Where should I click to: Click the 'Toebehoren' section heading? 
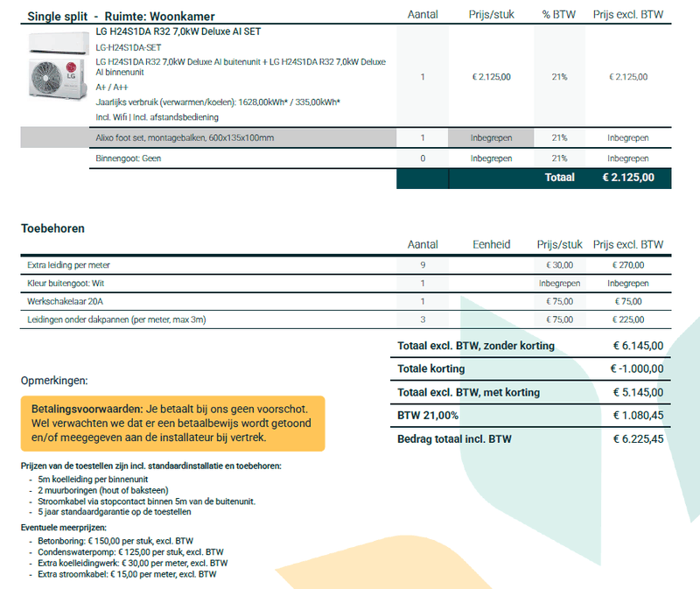tap(52, 228)
